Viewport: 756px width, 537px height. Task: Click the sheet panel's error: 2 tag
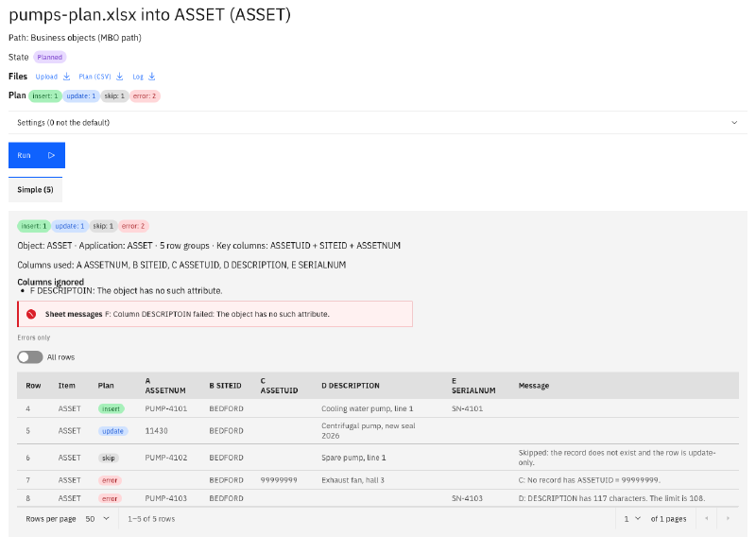[133, 226]
